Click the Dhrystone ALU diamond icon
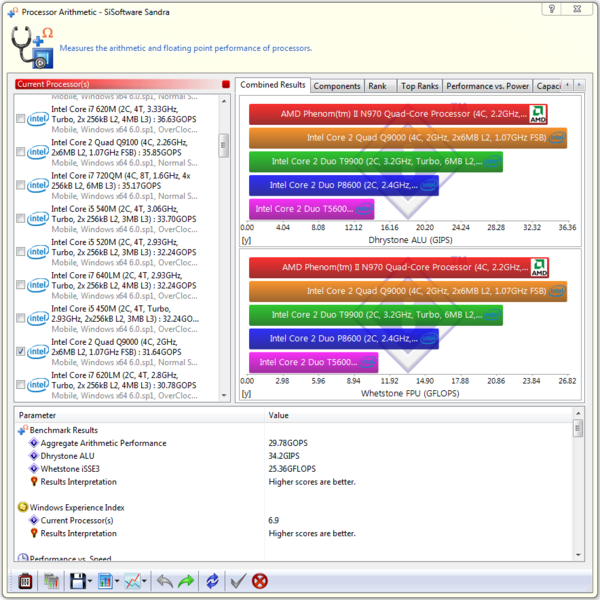 34,456
